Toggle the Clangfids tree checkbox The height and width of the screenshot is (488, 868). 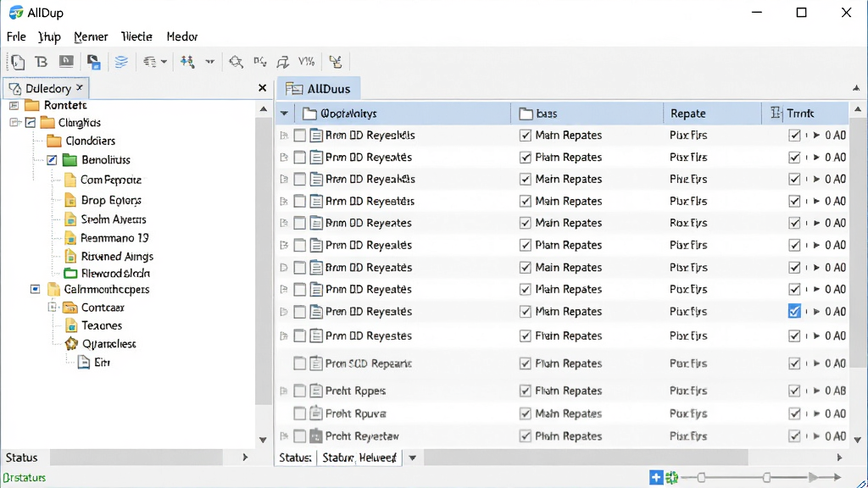coord(31,122)
